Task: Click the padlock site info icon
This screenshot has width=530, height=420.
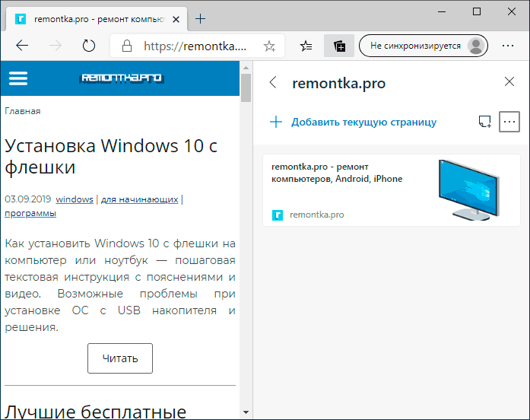Action: pyautogui.click(x=127, y=46)
